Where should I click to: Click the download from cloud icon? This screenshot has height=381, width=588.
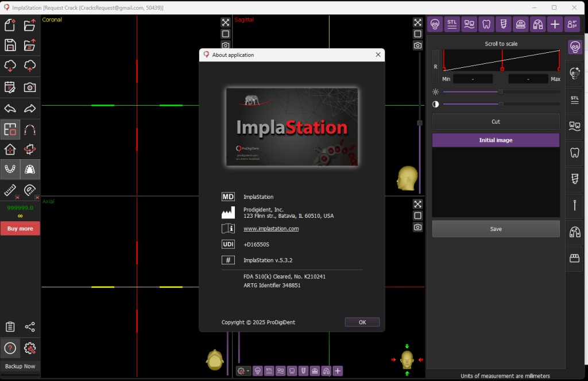[10, 66]
